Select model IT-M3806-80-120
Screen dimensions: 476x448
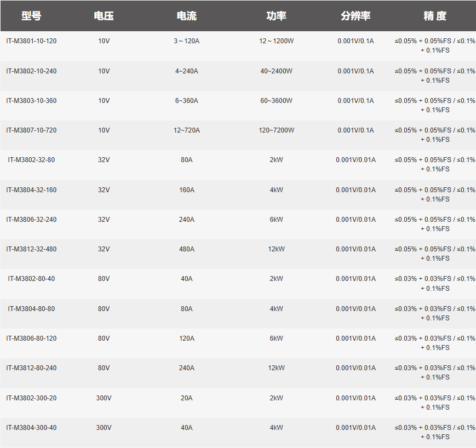point(31,338)
